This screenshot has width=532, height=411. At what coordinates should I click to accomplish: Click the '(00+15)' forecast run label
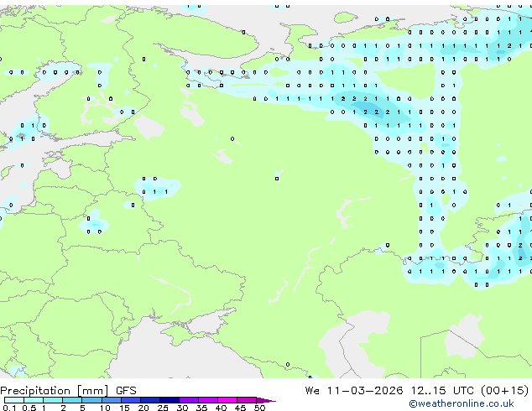pyautogui.click(x=505, y=391)
